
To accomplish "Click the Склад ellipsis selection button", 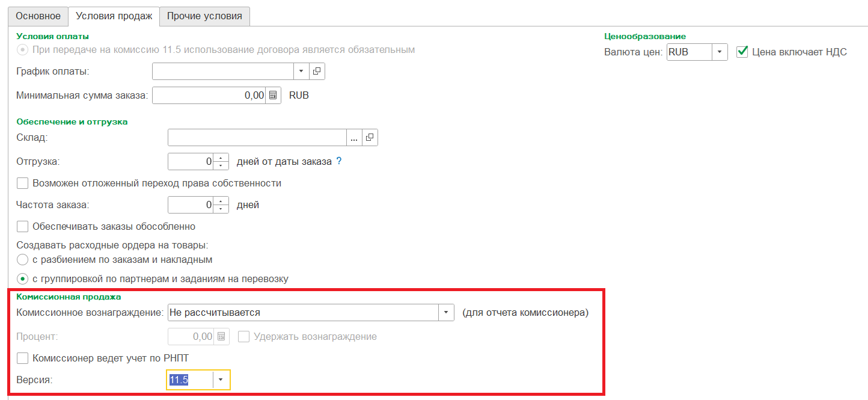I will click(x=354, y=137).
